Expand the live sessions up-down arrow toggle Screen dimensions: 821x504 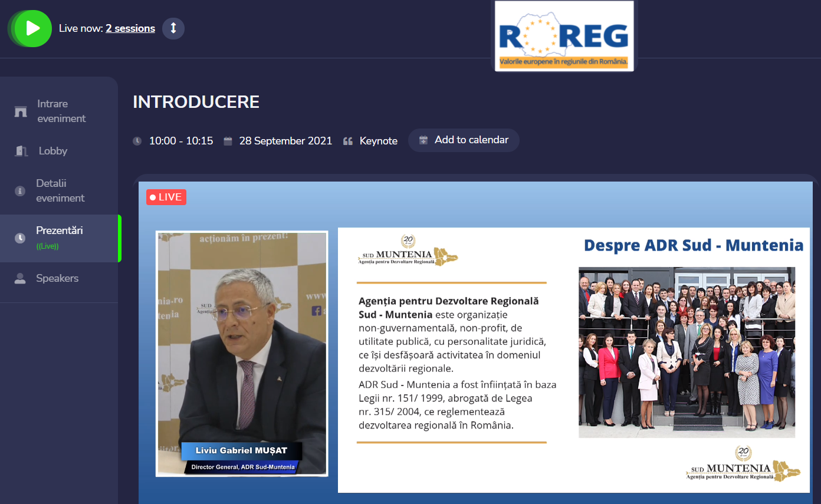173,28
